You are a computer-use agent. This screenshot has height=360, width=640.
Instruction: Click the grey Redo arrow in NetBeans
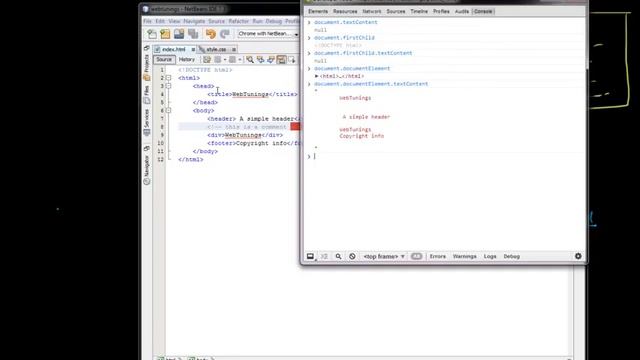tap(224, 34)
